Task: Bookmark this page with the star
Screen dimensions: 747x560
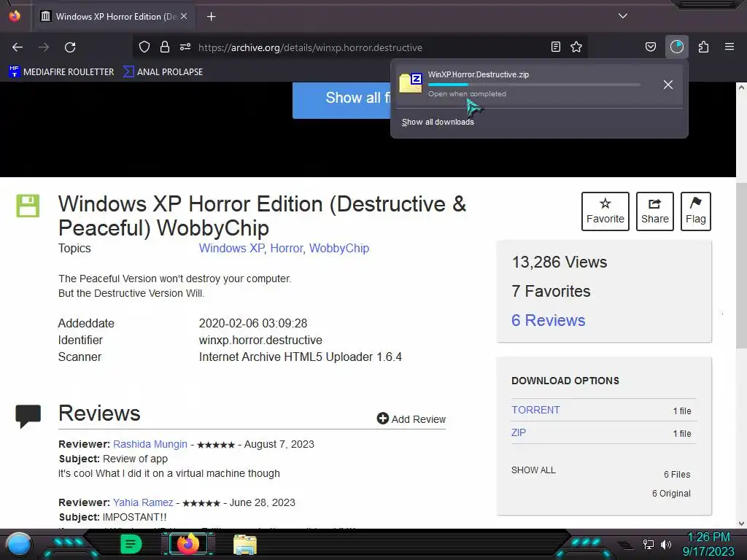Action: [x=576, y=47]
